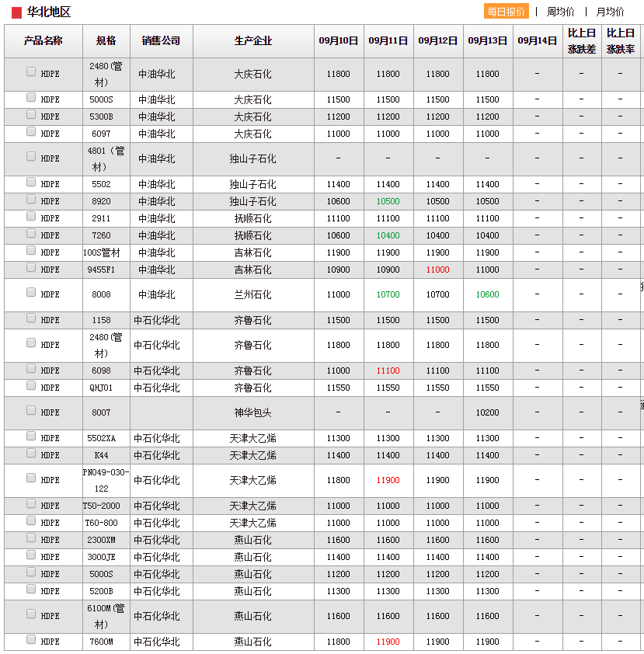Check the HDPE 7260 row checkbox
The image size is (644, 654).
[31, 233]
